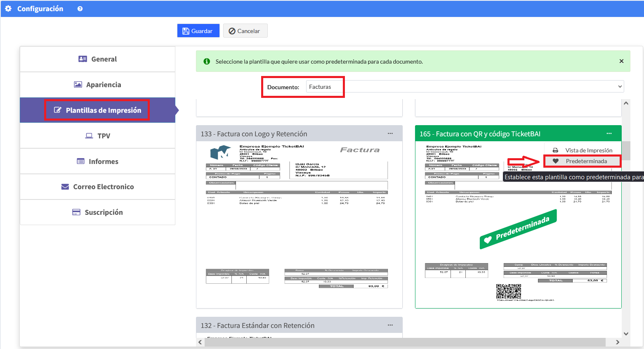
Task: Click the vertical scrollbar thumb
Action: [x=626, y=150]
